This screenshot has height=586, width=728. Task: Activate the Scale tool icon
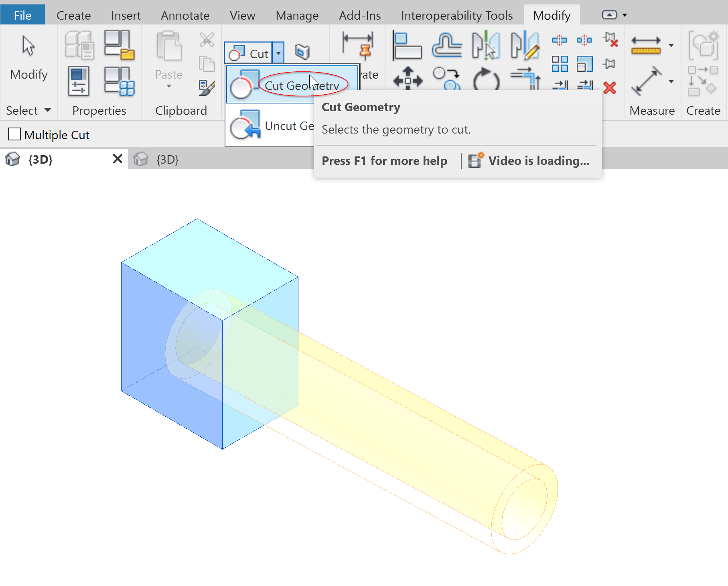(584, 63)
